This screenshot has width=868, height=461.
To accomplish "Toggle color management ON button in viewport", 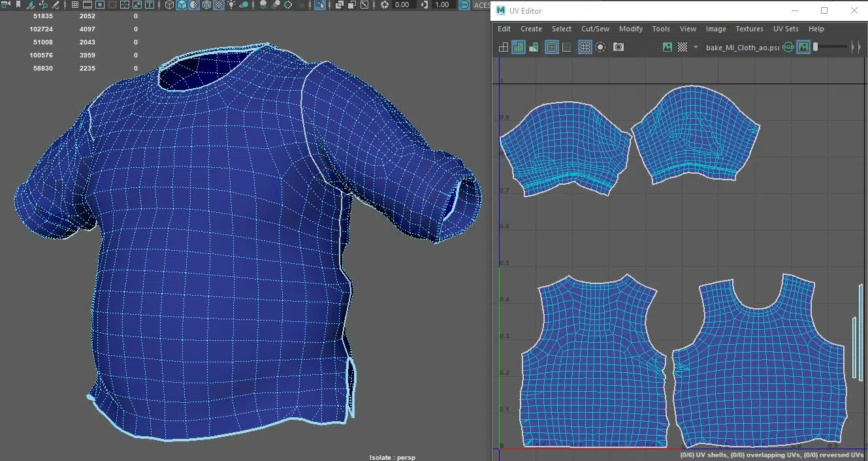I will tap(464, 5).
